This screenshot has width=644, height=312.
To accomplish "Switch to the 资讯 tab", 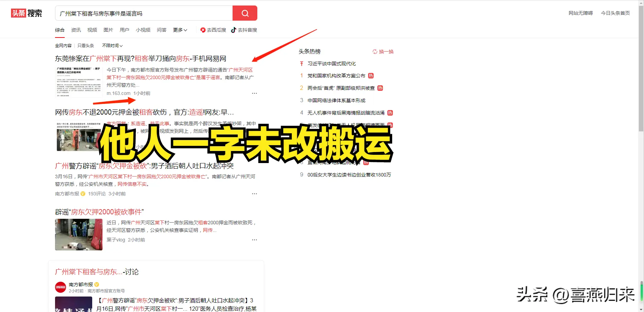I will (76, 30).
